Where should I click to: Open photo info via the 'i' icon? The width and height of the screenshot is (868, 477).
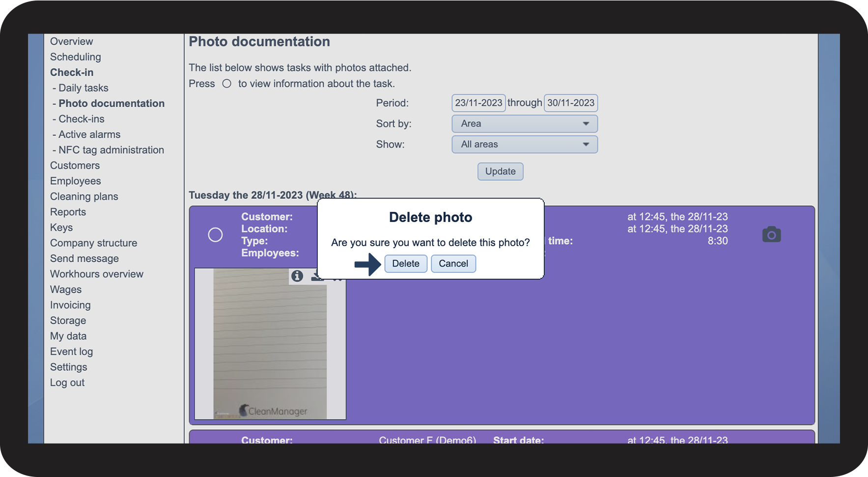(x=297, y=276)
